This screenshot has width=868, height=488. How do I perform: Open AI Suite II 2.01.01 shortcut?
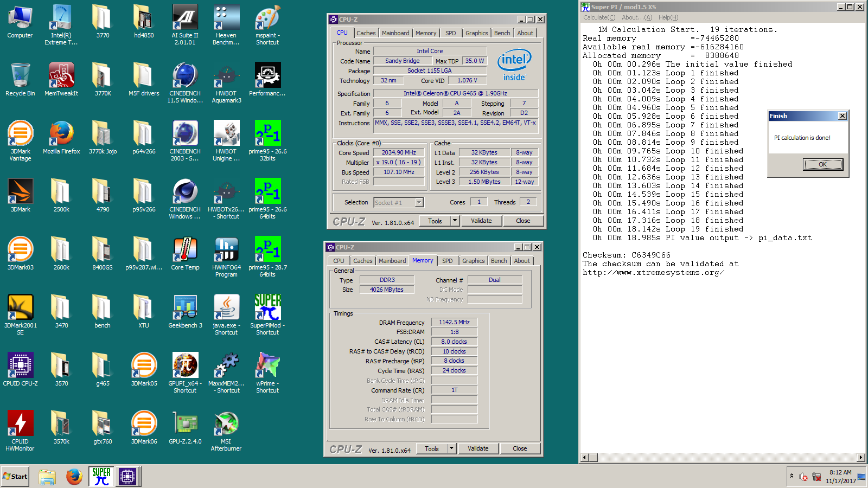(x=185, y=24)
